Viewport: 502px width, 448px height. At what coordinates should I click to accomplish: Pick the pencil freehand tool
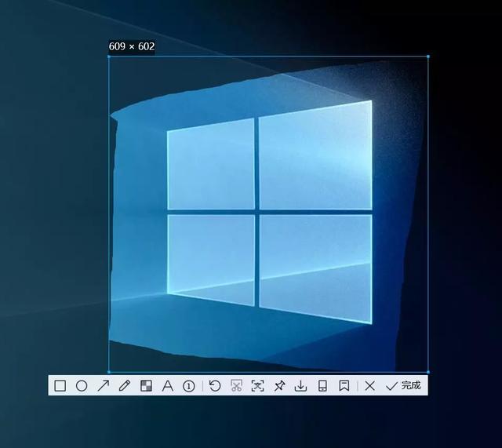coord(125,386)
